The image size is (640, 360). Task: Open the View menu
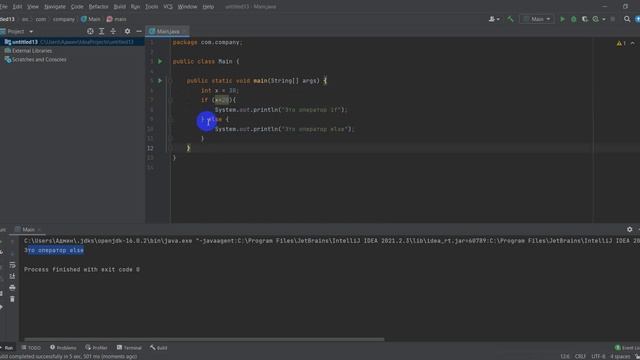point(33,7)
